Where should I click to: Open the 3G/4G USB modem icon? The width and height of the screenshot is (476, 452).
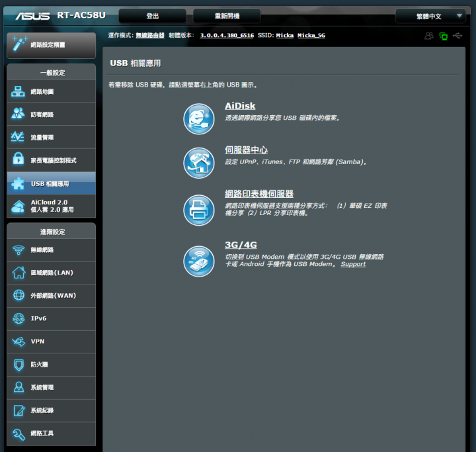[199, 261]
